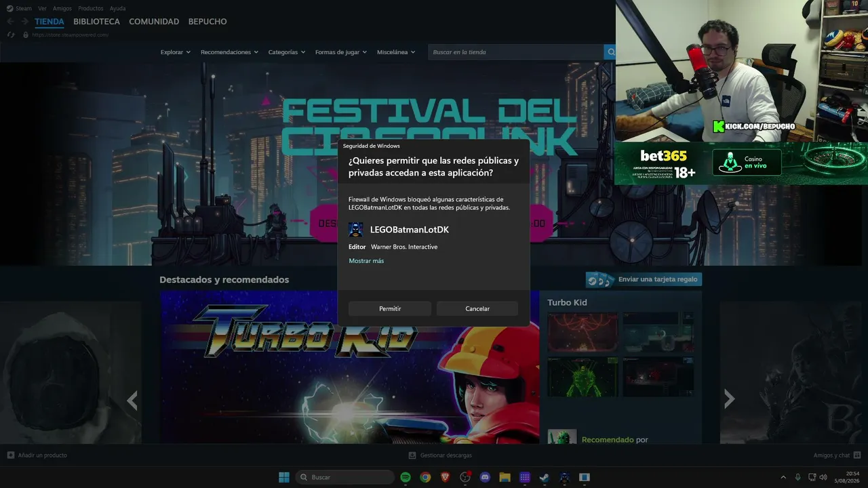Screen dimensions: 868x488
Task: Click the volume speaker tray icon
Action: tap(823, 477)
